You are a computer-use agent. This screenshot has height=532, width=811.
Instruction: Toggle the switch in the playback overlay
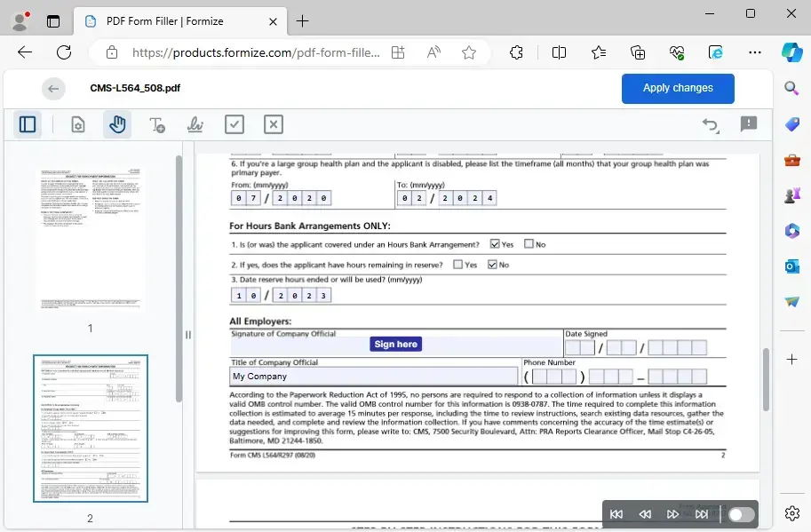[x=741, y=514]
